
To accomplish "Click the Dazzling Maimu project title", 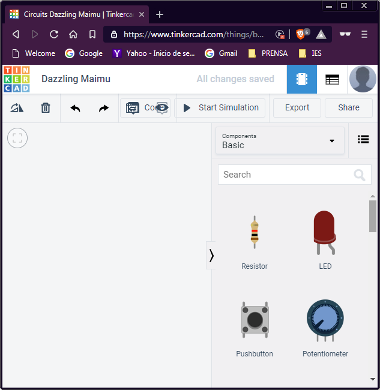I will pos(76,79).
